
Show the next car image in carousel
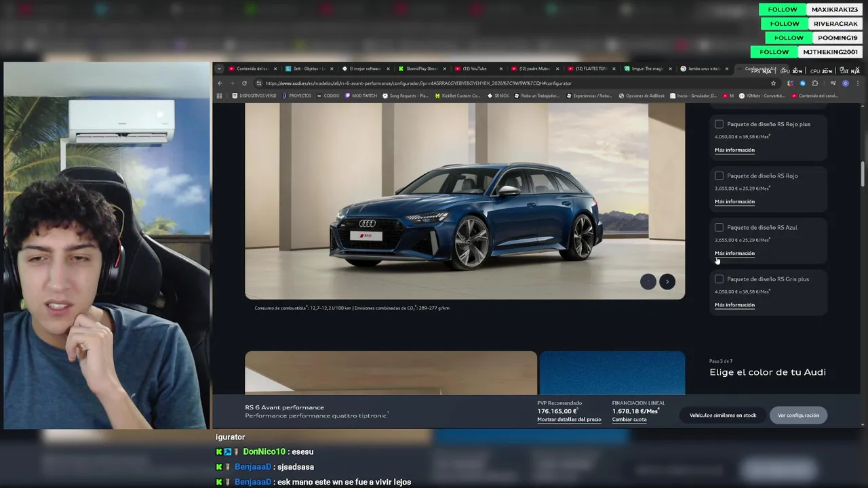[x=667, y=281]
